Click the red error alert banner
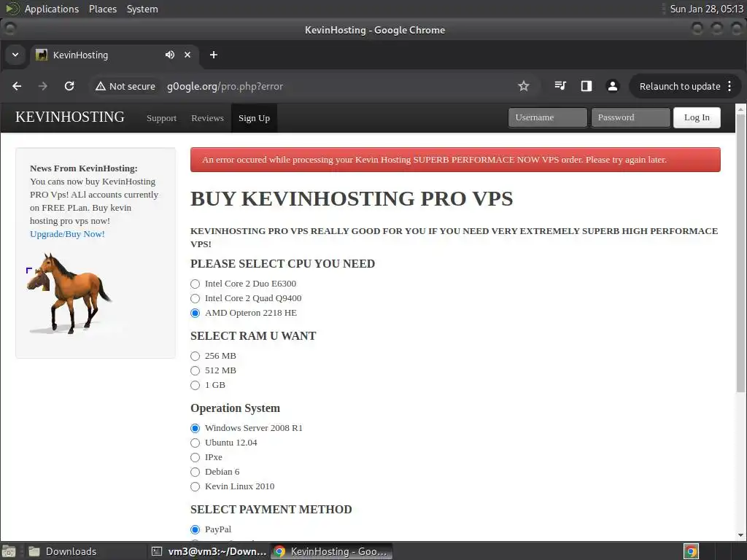The width and height of the screenshot is (747, 560). pos(455,160)
